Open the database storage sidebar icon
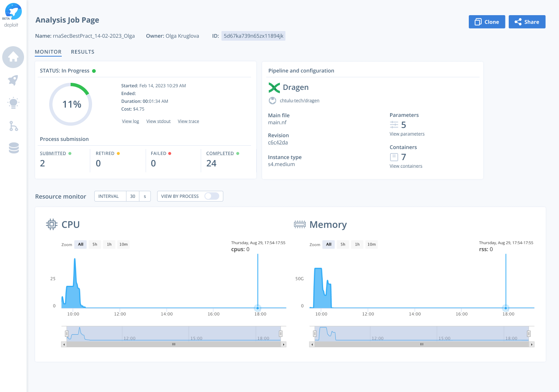559x392 pixels. tap(14, 148)
